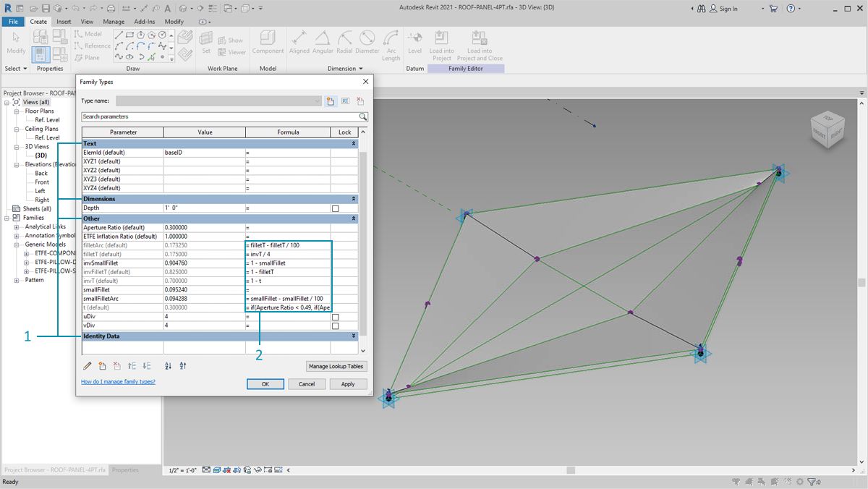The height and width of the screenshot is (489, 868).
Task: Click the Move Parameter Down icon
Action: click(147, 366)
